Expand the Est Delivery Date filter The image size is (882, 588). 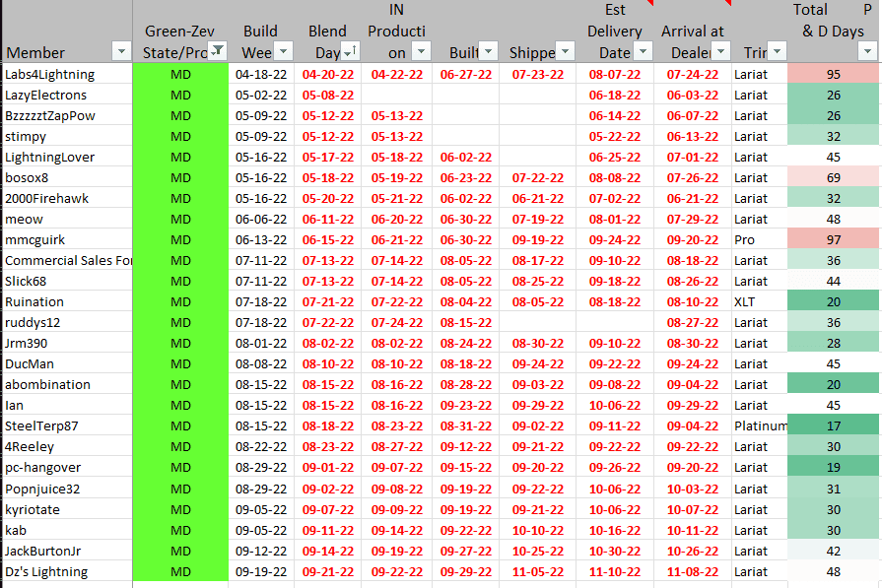(x=643, y=51)
